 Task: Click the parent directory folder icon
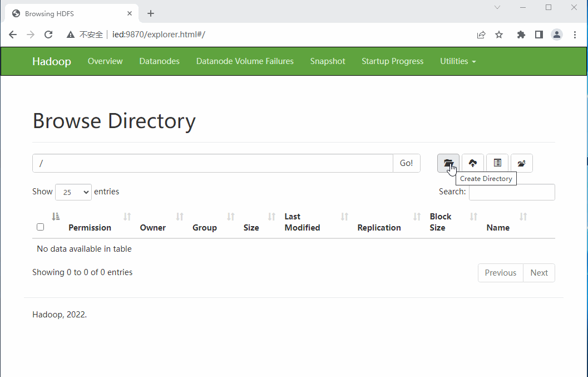coord(521,163)
